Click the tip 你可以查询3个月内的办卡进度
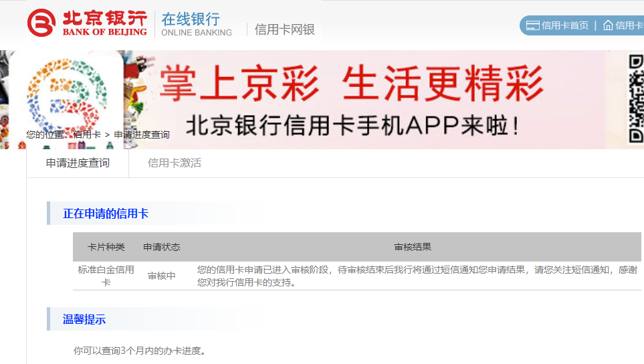Screen dimensions: 644x364 click(139, 351)
